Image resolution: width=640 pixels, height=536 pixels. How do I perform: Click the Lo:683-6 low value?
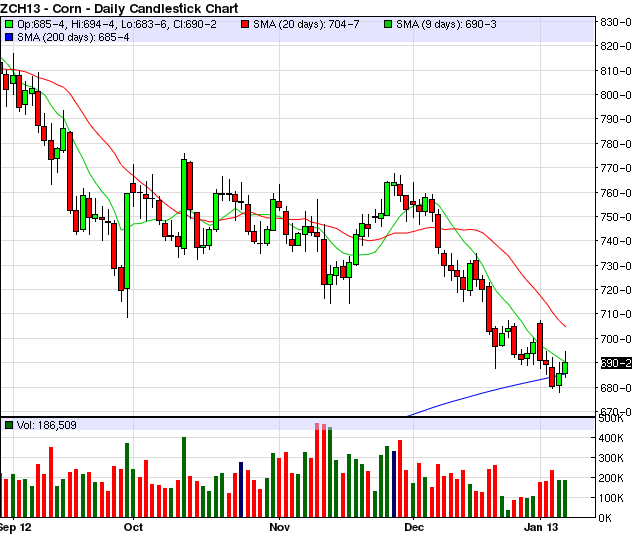tap(144, 24)
